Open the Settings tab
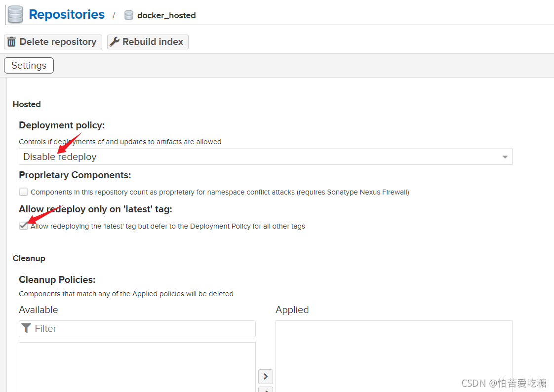The width and height of the screenshot is (554, 392). pyautogui.click(x=29, y=65)
